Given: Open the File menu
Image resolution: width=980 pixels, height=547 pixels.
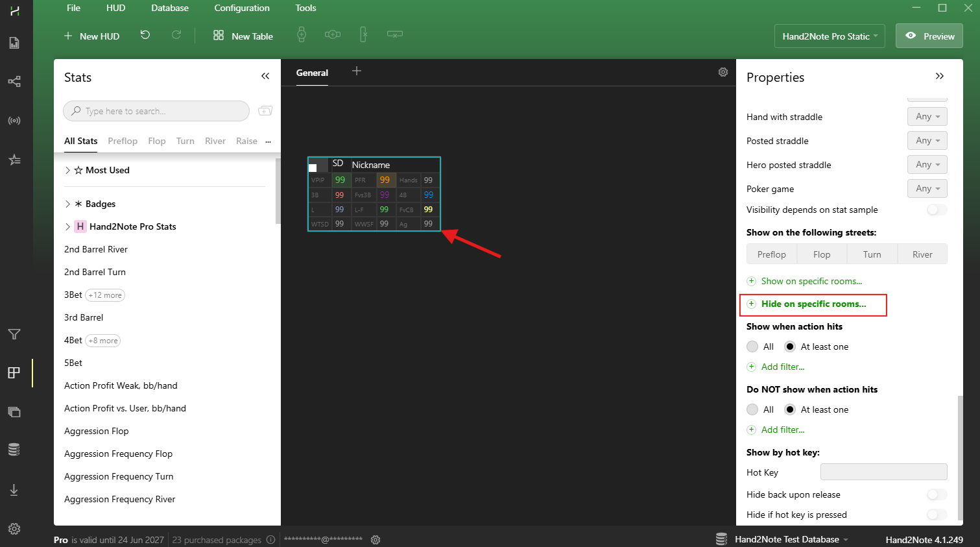Looking at the screenshot, I should coord(74,8).
